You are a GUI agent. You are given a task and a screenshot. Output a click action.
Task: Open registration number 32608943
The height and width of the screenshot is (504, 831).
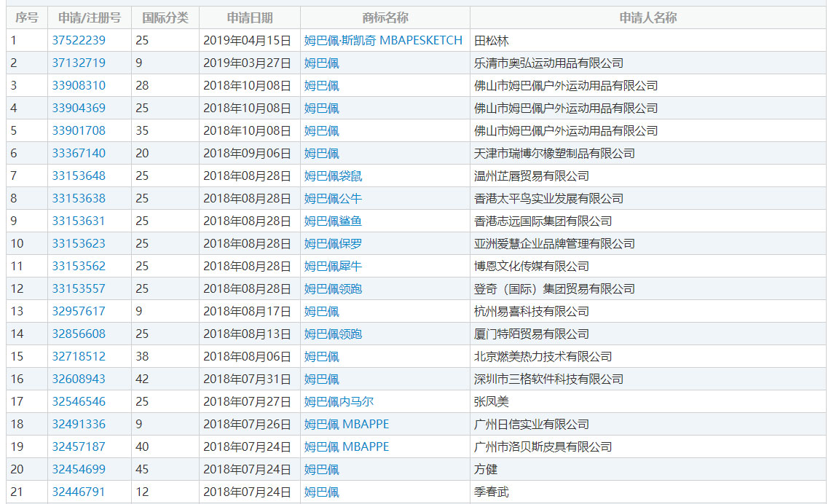[79, 379]
